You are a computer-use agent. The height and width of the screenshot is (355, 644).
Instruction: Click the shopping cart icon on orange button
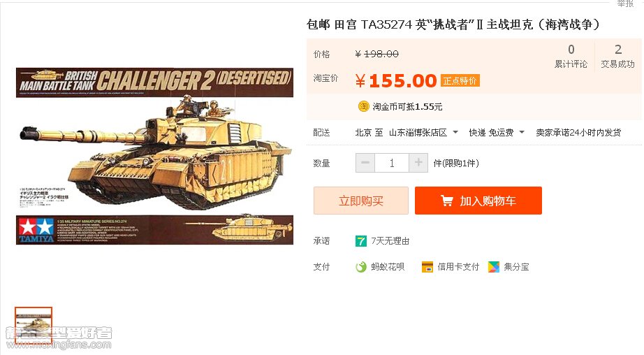pos(446,201)
